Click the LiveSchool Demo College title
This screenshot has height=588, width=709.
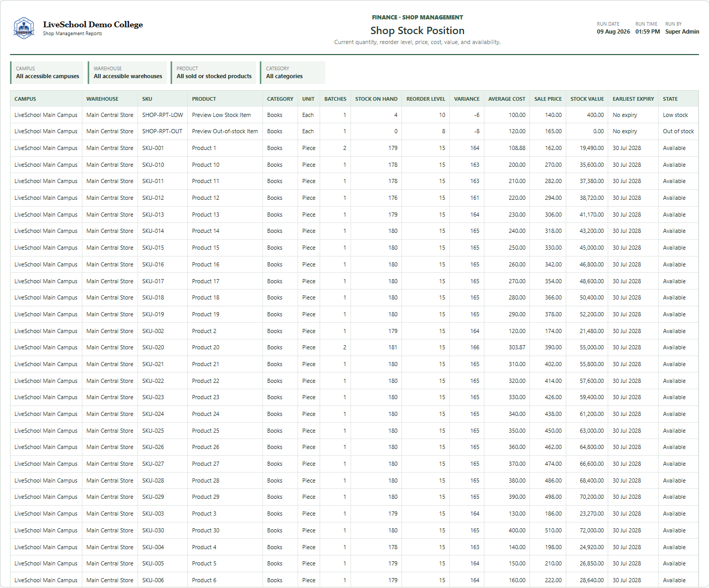[x=93, y=25]
